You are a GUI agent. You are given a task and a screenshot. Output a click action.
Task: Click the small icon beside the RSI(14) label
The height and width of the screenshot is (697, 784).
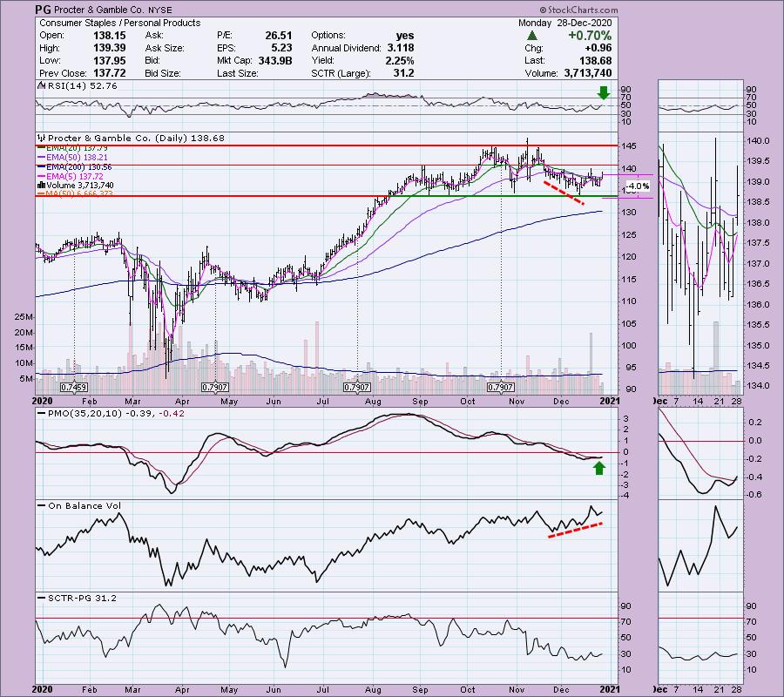[x=42, y=85]
